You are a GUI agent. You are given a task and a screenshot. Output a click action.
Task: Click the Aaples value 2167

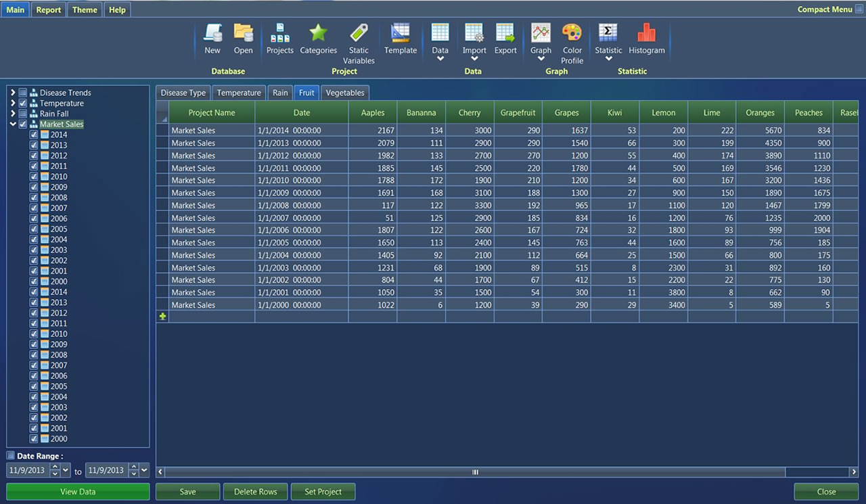coord(373,131)
